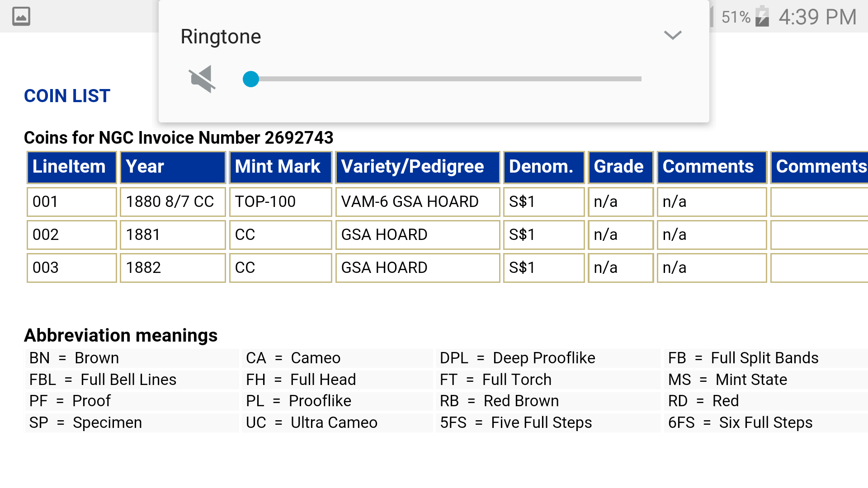
Task: Select line item 003 cell
Action: pyautogui.click(x=72, y=267)
